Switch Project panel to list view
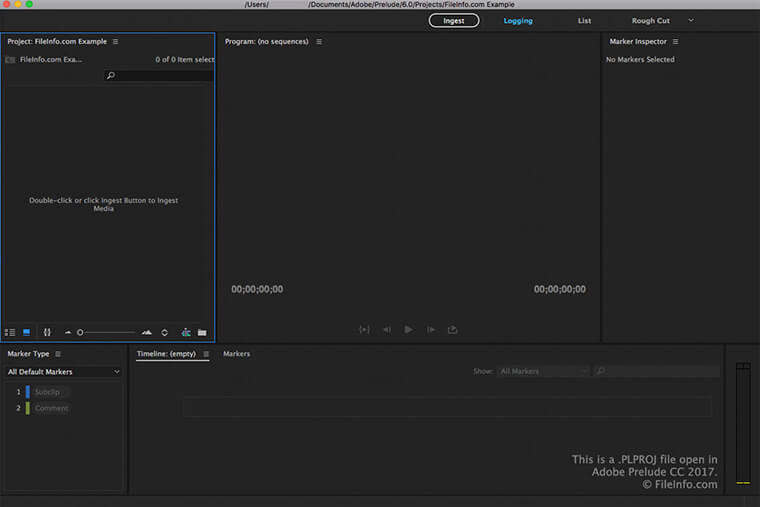The width and height of the screenshot is (760, 507). [x=10, y=332]
